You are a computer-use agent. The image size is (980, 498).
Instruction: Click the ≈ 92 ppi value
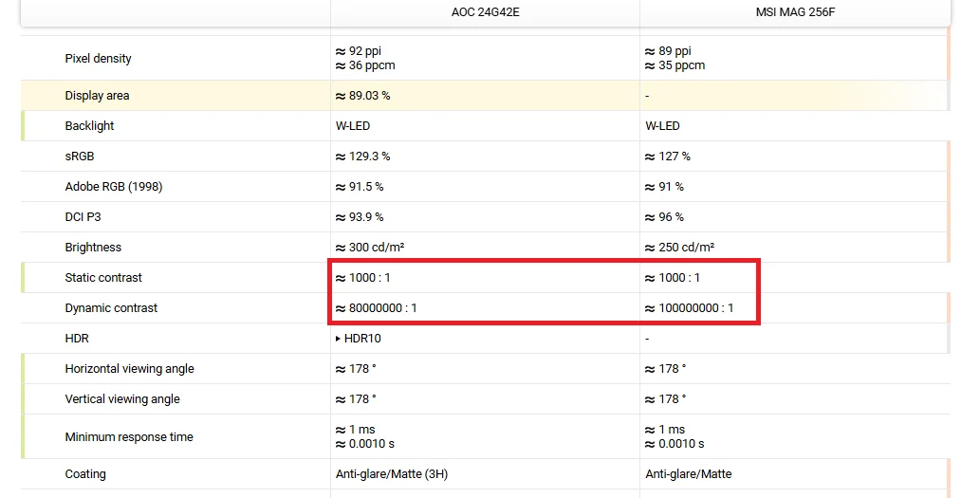coord(358,51)
